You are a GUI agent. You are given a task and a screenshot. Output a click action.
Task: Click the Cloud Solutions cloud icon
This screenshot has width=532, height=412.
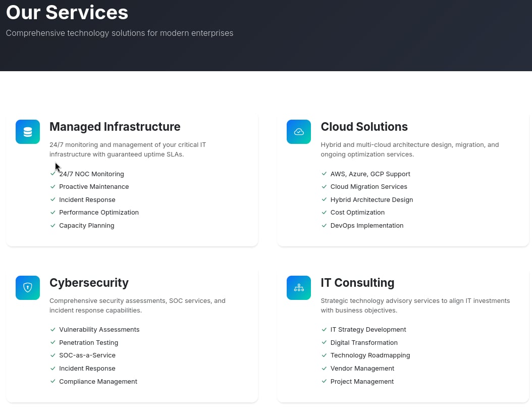(299, 132)
